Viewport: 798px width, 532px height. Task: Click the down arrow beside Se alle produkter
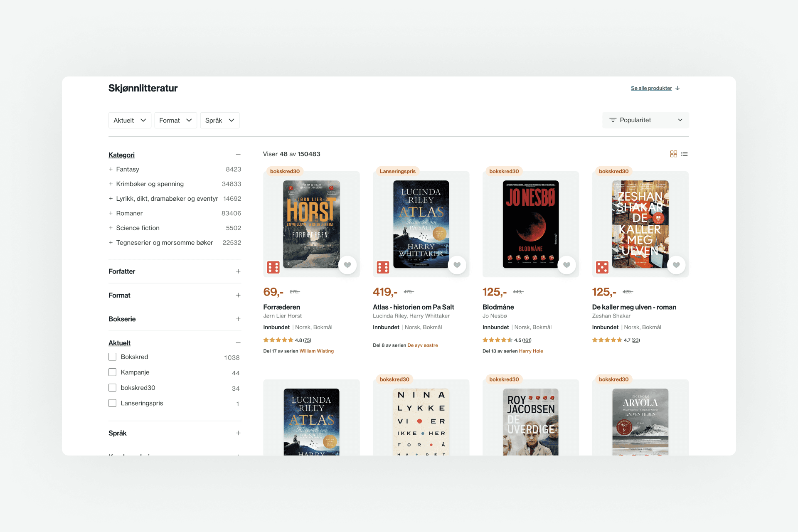[x=677, y=88]
